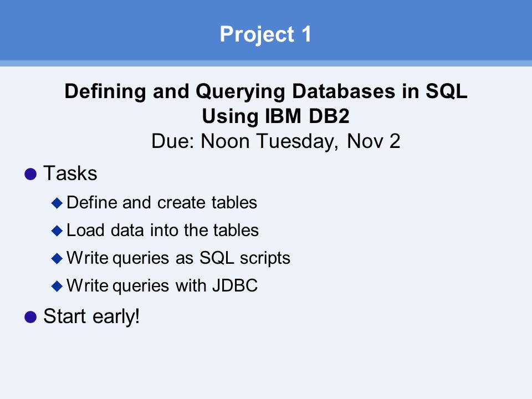Select the heading Defining and Querying Databases in SQL
532x399 pixels.
coord(266,91)
